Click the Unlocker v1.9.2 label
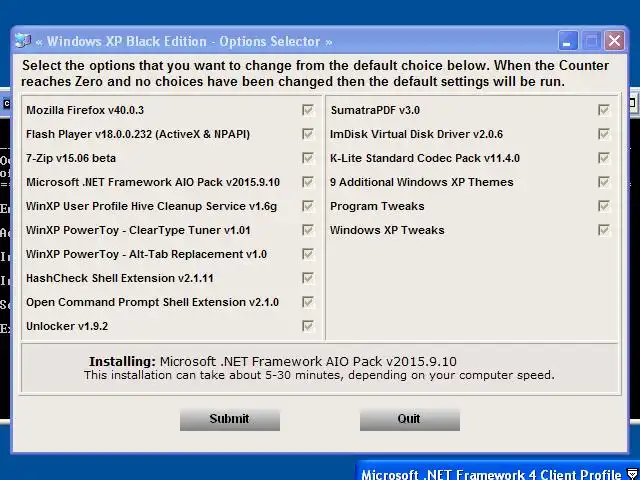Screen dimensions: 640x480 [x=67, y=327]
